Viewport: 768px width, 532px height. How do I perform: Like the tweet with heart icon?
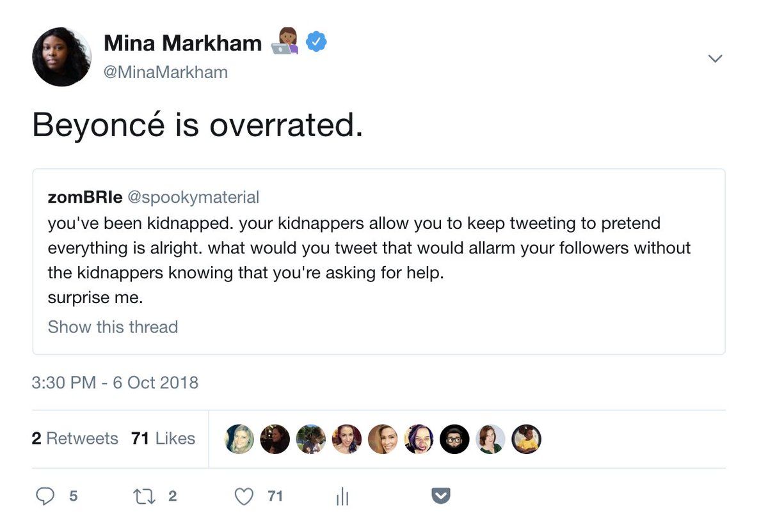[244, 496]
